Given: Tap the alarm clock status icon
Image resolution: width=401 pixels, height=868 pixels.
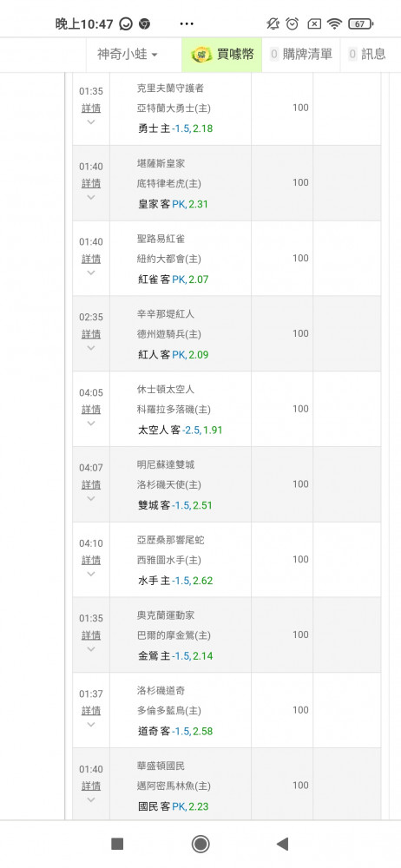Looking at the screenshot, I should click(x=293, y=23).
